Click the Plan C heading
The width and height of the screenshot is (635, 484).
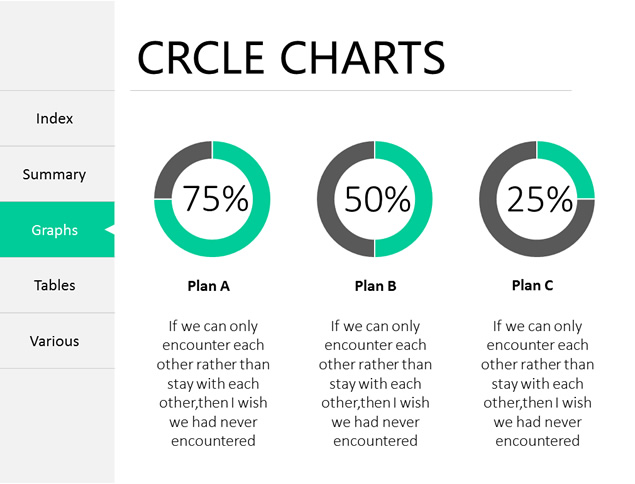(x=533, y=286)
